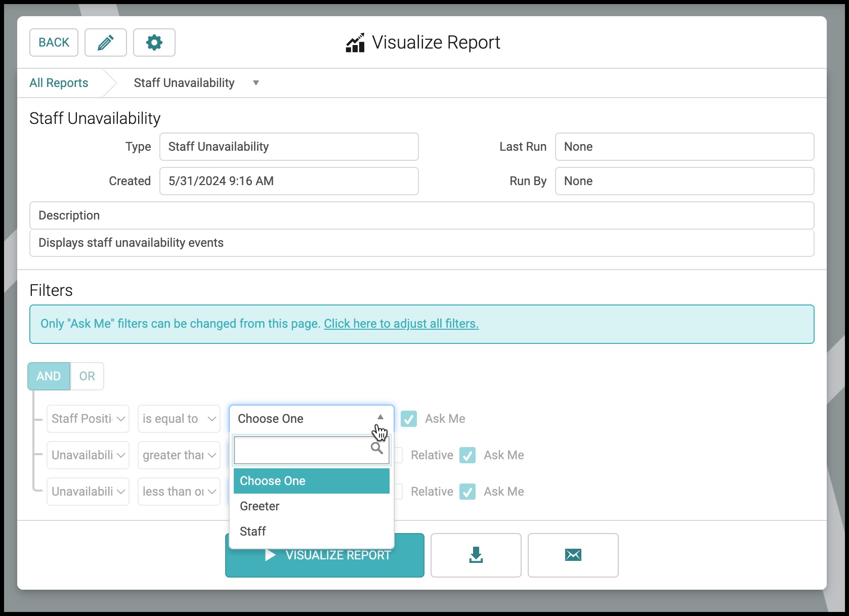
Task: Click the download report icon button
Action: click(x=476, y=555)
